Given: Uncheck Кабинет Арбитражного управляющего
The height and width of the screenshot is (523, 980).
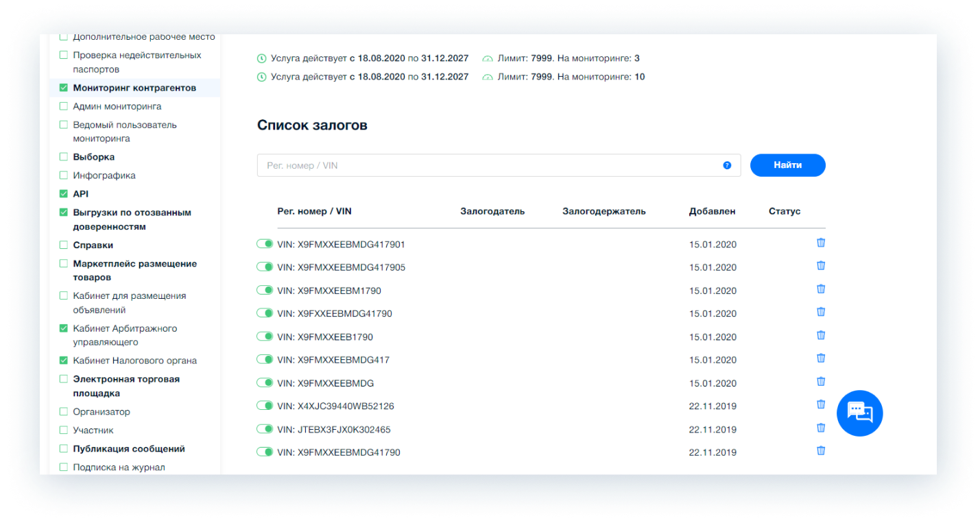Looking at the screenshot, I should coord(64,328).
